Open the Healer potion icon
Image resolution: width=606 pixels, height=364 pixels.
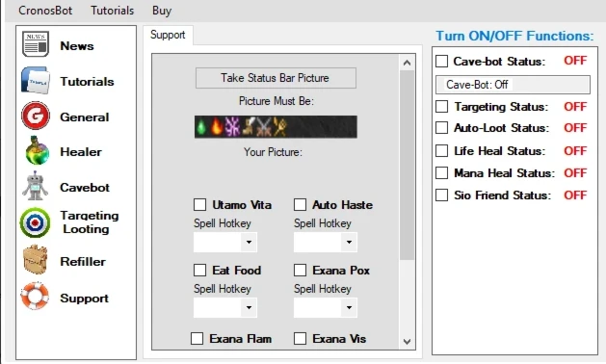[37, 150]
